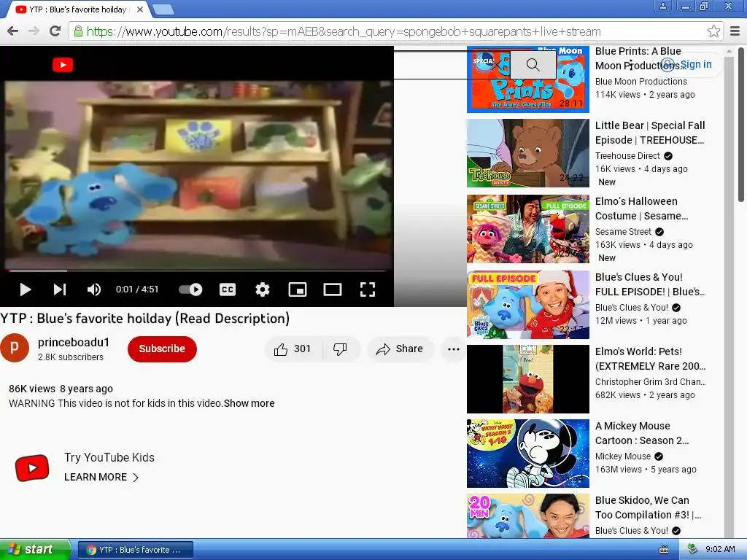Click the YouTube logo above the video
The width and height of the screenshot is (747, 560).
coord(63,65)
